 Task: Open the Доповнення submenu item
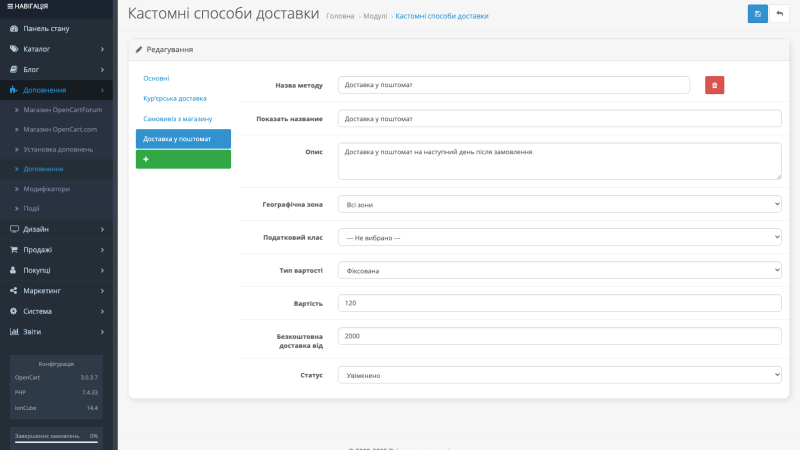(43, 169)
